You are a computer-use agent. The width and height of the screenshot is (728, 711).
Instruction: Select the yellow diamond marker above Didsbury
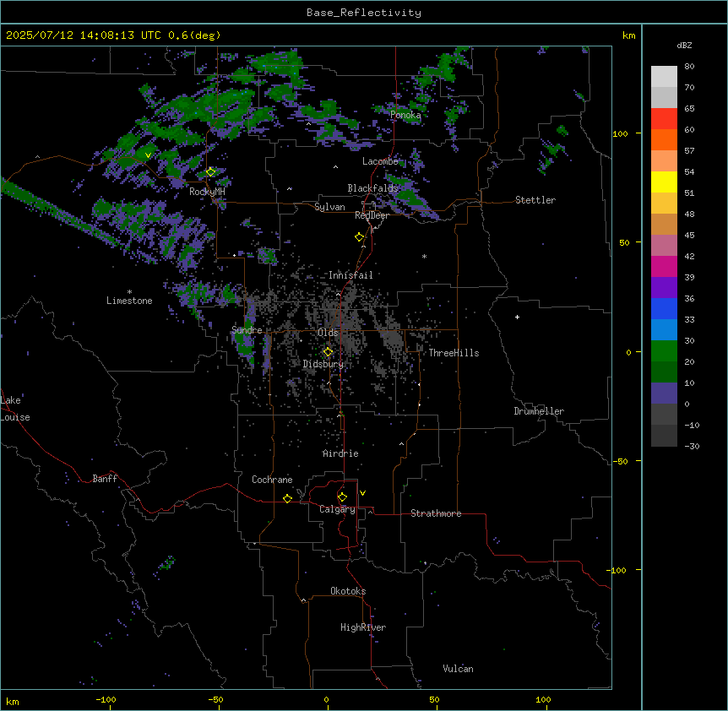[328, 352]
